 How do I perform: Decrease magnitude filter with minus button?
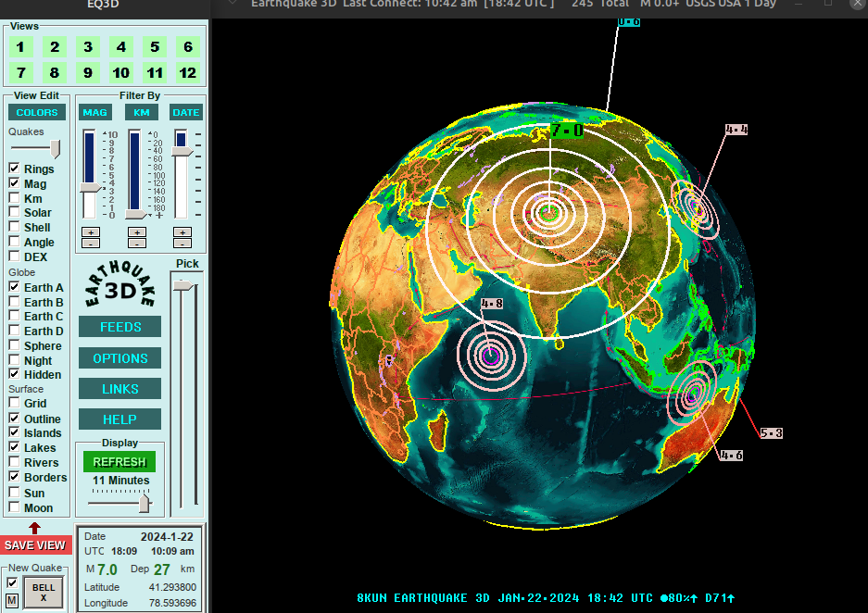(x=91, y=243)
